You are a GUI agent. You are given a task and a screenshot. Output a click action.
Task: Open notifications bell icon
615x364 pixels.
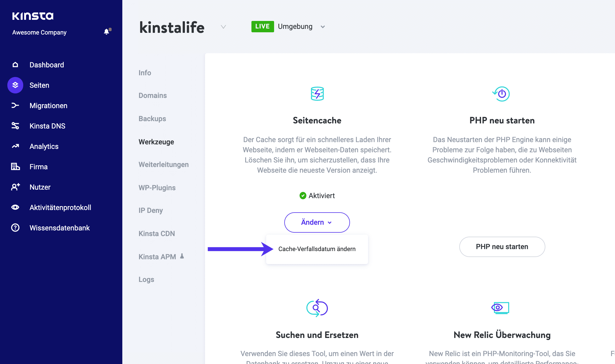pos(107,31)
